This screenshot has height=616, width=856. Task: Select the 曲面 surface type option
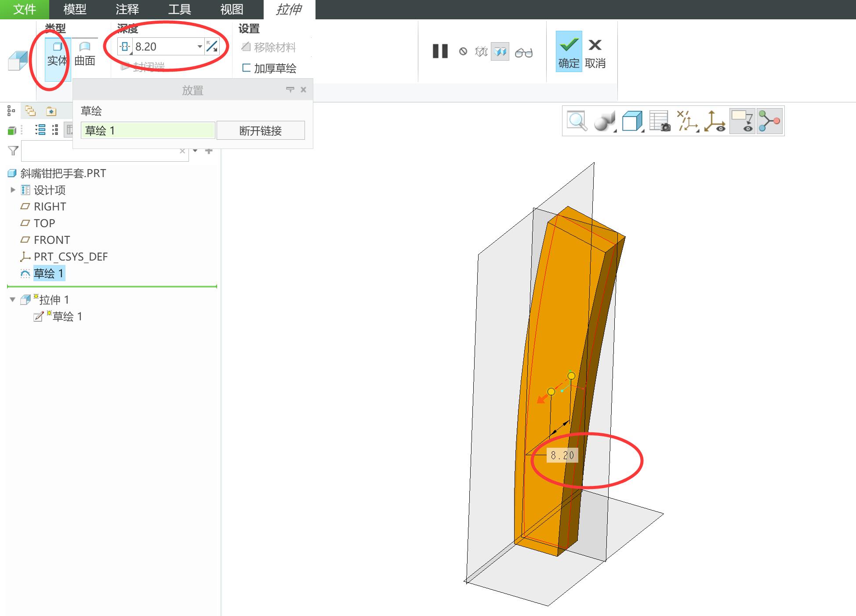[x=85, y=54]
